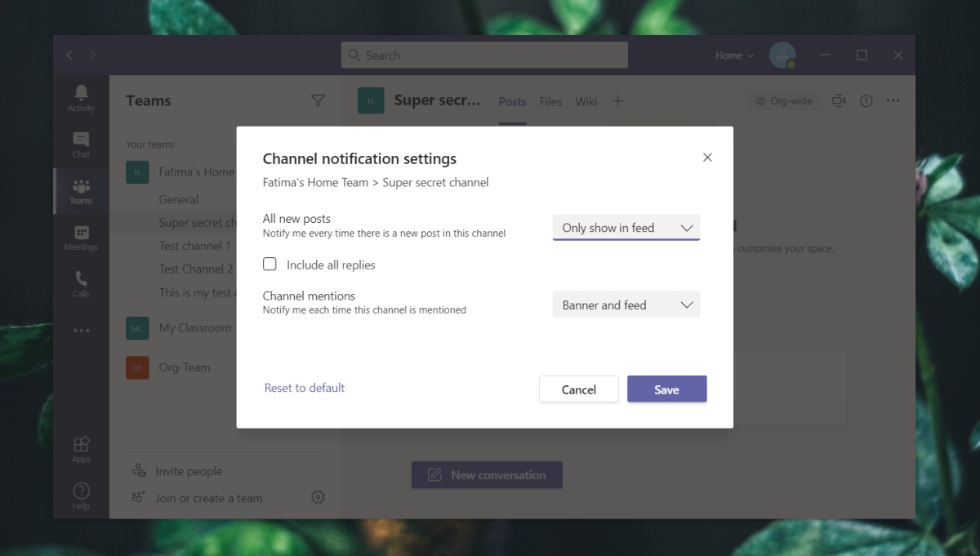The width and height of the screenshot is (980, 556).
Task: Click the My Classroom team avatar
Action: [x=137, y=327]
